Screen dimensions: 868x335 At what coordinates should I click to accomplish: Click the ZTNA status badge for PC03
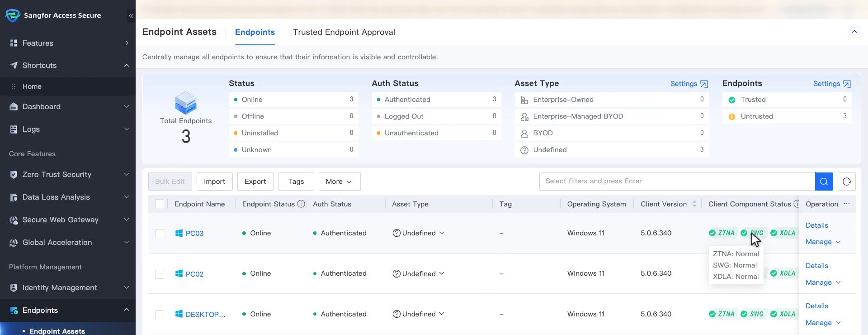722,233
